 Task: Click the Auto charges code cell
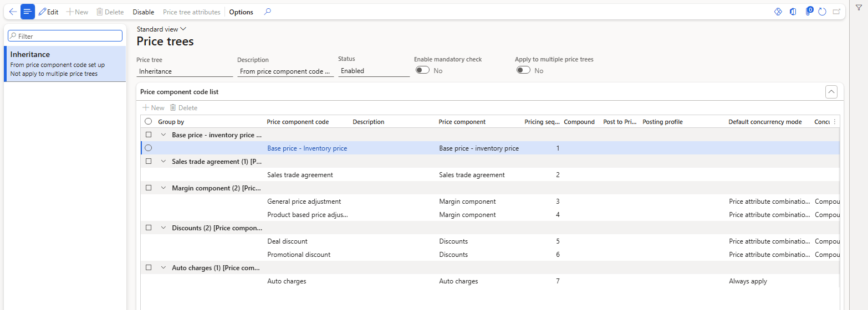click(x=287, y=281)
